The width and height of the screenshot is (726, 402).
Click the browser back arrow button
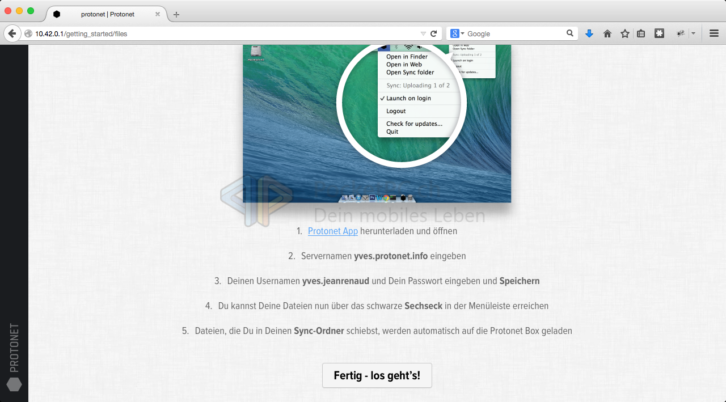[x=12, y=33]
